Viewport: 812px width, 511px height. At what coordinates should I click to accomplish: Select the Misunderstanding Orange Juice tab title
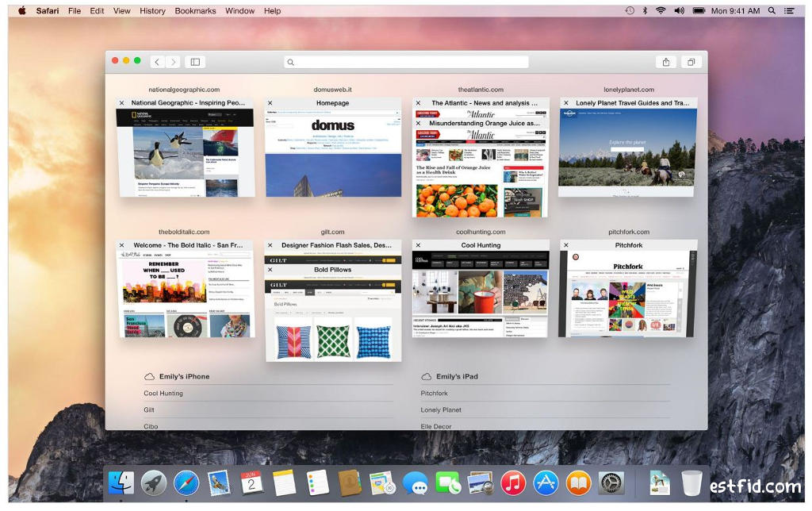coord(485,123)
